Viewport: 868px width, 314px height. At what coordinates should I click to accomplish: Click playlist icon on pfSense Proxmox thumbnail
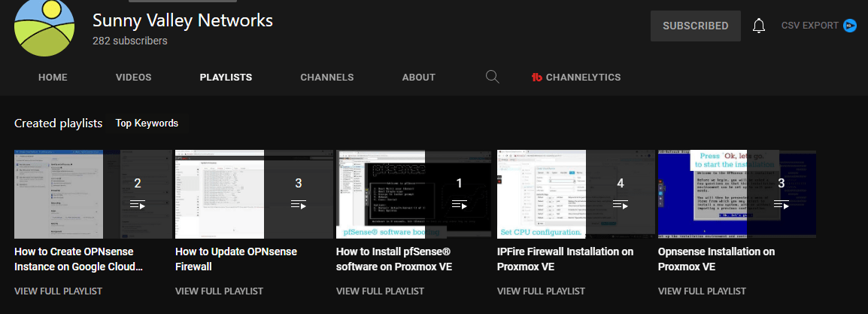(459, 204)
